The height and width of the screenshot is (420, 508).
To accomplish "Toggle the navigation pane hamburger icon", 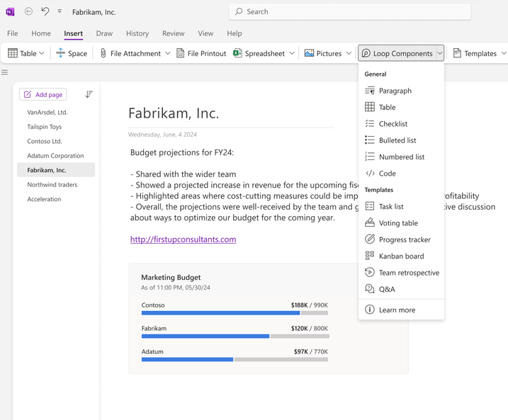I will (x=4, y=72).
